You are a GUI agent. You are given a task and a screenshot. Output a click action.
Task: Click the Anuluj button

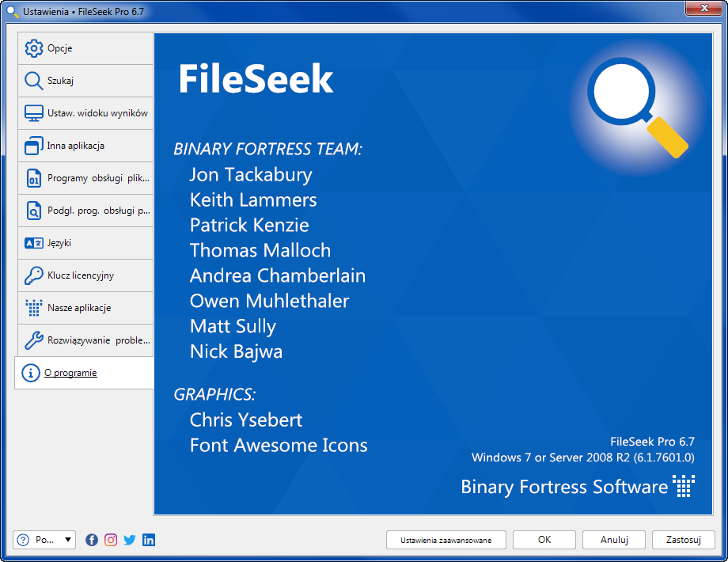[614, 540]
